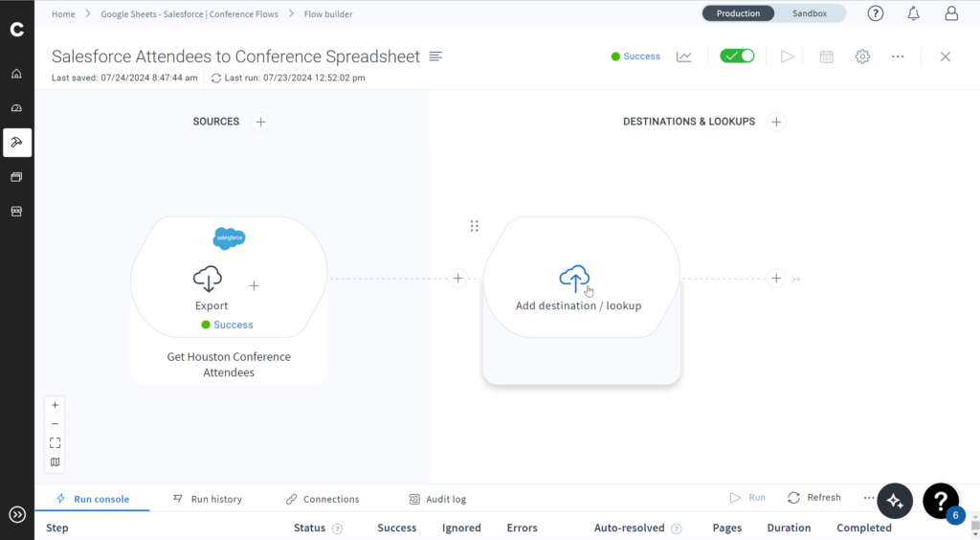Viewport: 980px width, 540px height.
Task: Open console more options ellipsis
Action: pyautogui.click(x=869, y=498)
